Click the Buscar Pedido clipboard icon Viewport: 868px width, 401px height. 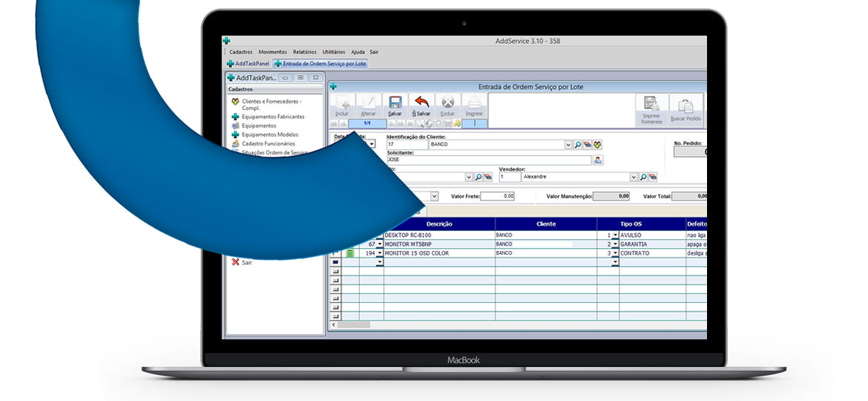685,108
